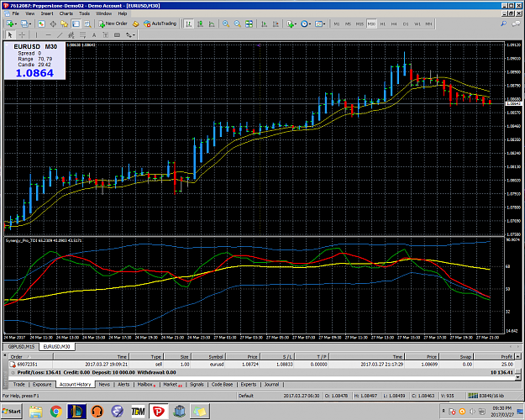Click the New Order button
This screenshot has width=525, height=420.
pos(113,24)
